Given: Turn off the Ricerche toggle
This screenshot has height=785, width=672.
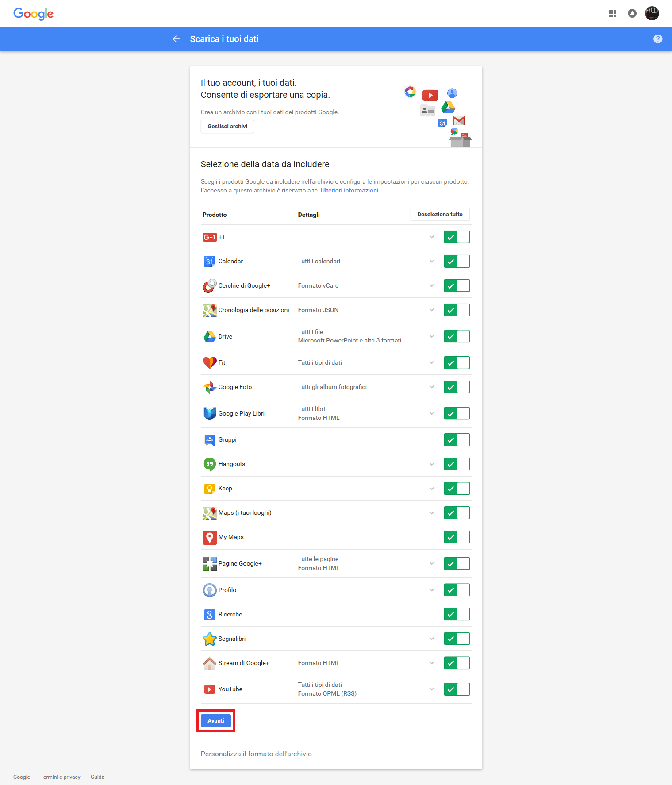Looking at the screenshot, I should pyautogui.click(x=457, y=614).
